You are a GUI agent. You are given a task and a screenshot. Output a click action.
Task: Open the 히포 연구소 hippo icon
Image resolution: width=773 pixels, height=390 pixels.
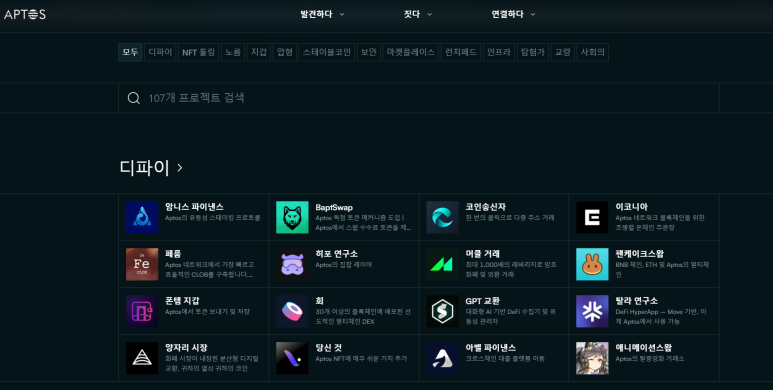[x=292, y=264]
